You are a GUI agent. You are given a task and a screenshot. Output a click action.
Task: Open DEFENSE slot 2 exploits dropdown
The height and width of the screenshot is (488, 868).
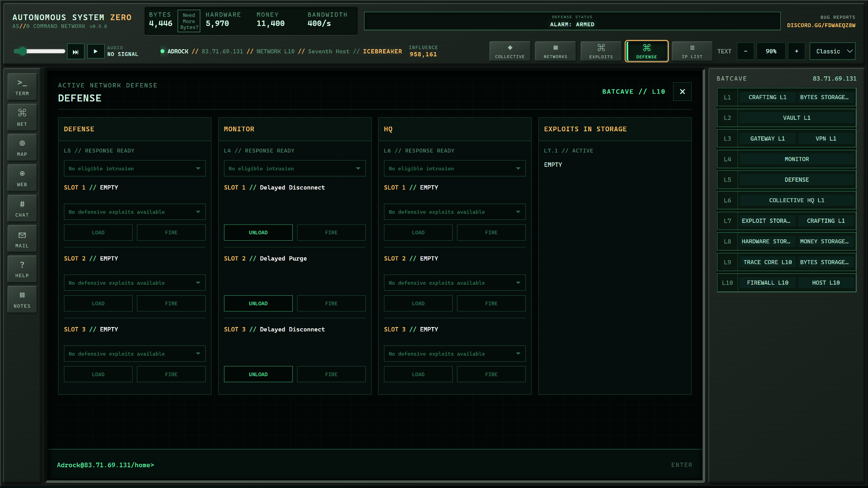click(135, 283)
